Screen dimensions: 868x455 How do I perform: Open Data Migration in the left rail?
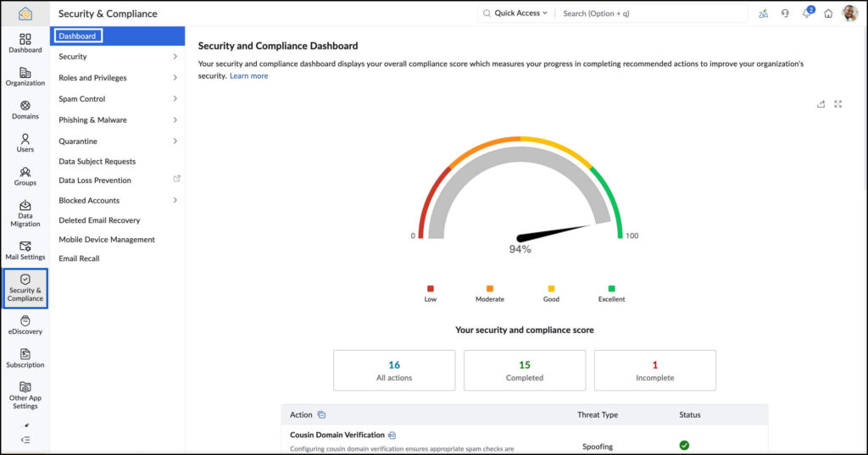pos(25,214)
